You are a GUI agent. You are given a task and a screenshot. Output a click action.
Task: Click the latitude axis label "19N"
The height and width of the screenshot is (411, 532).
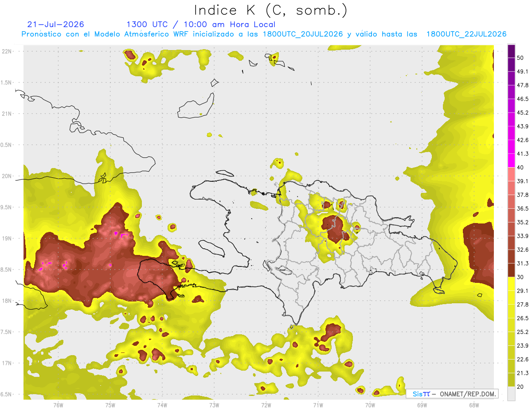click(7, 239)
